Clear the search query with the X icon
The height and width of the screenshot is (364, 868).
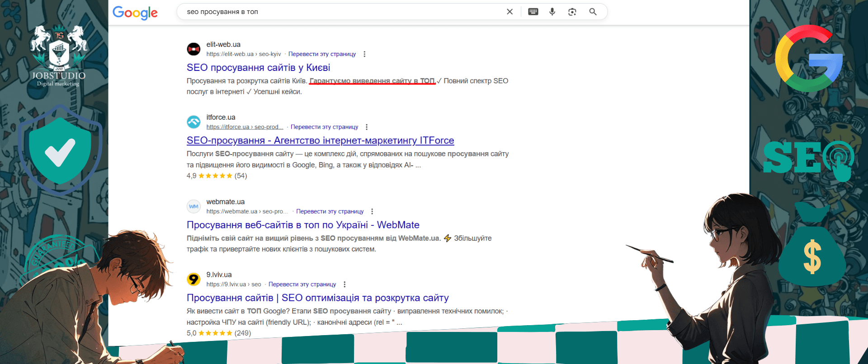(509, 12)
